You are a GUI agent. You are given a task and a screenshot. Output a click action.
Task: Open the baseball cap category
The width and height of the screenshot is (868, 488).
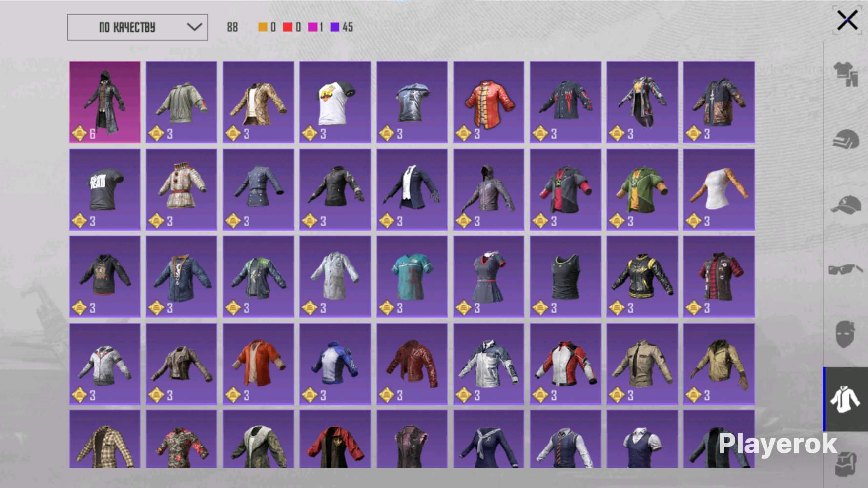pos(846,204)
